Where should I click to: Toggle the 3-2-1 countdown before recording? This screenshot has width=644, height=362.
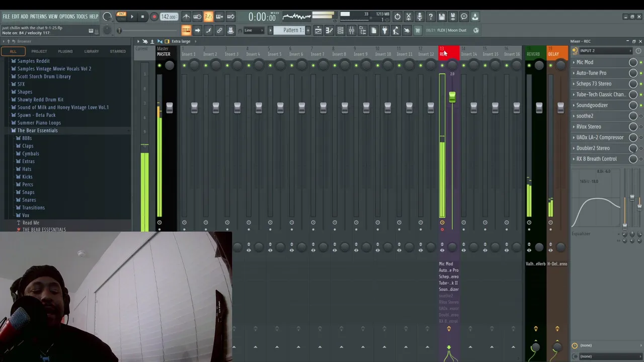pyautogui.click(x=208, y=17)
